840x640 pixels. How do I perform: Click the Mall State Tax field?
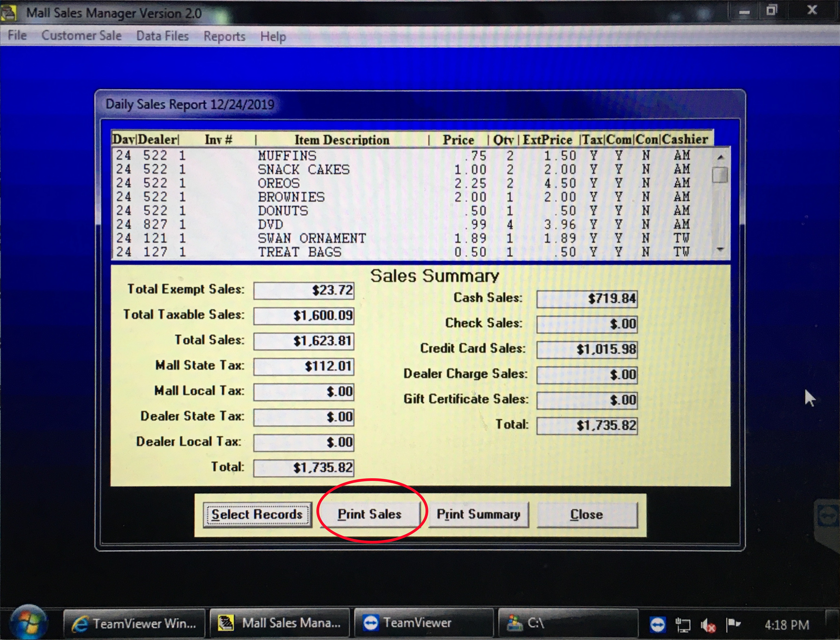click(x=304, y=367)
